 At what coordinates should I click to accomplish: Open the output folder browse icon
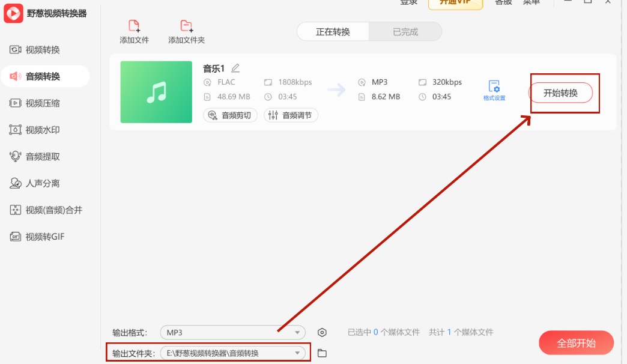(x=322, y=353)
